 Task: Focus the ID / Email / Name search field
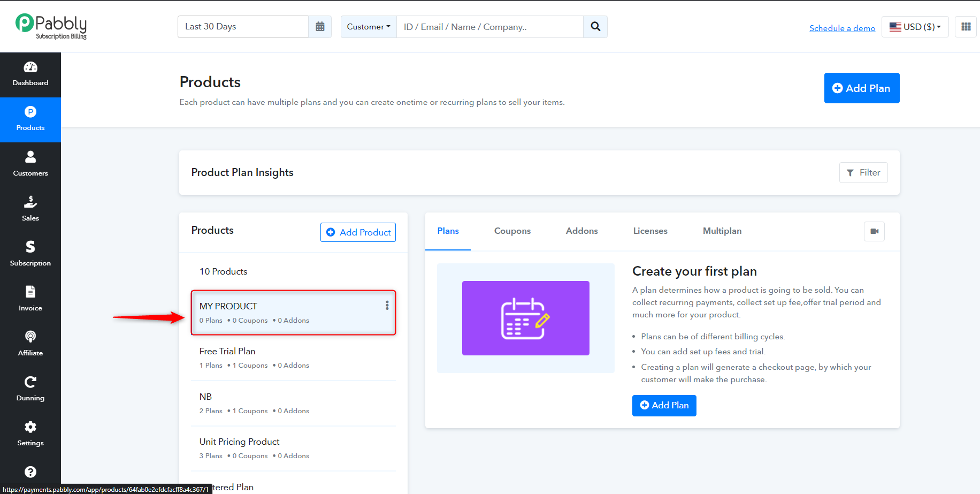[490, 27]
